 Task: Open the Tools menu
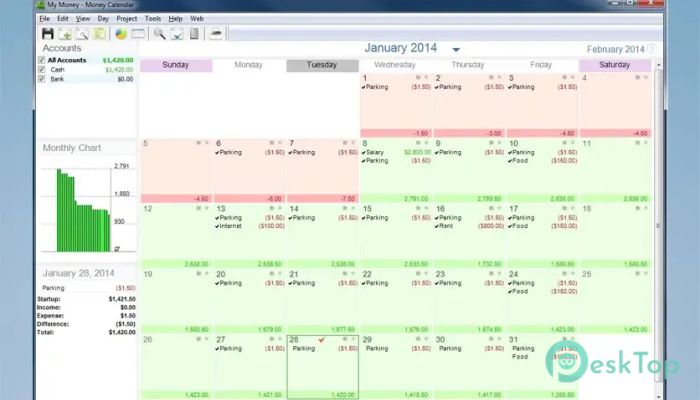click(x=153, y=18)
